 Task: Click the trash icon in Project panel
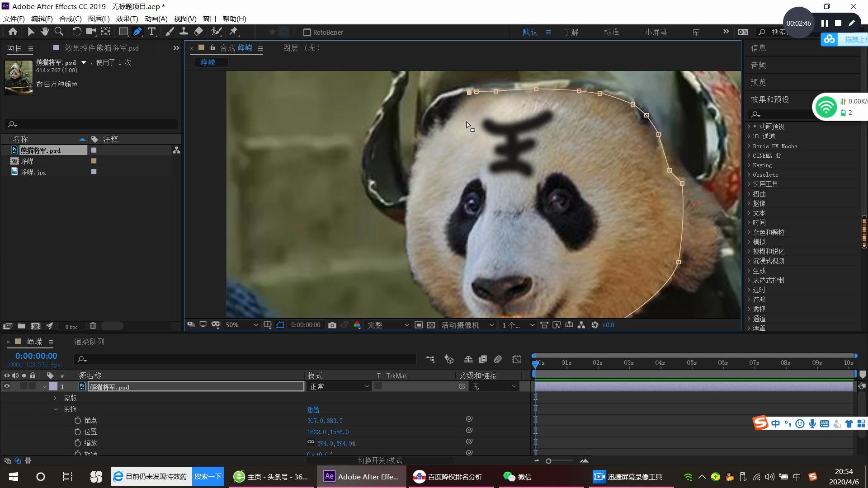(93, 326)
